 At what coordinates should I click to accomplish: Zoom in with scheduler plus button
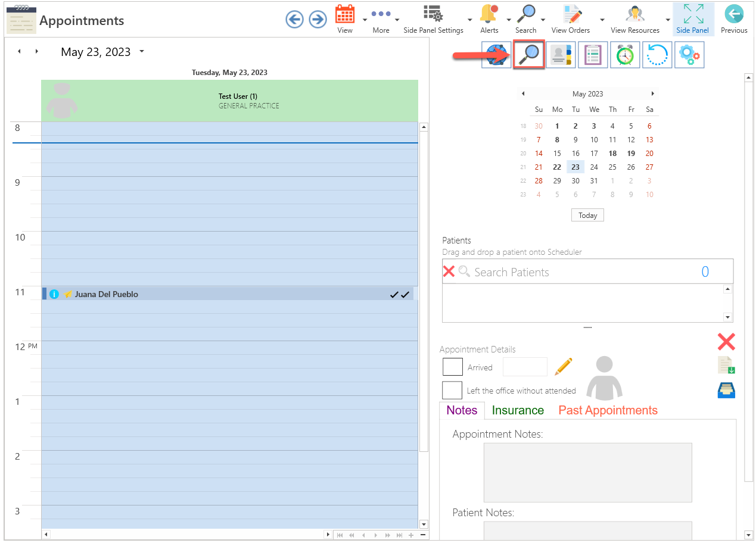[411, 535]
